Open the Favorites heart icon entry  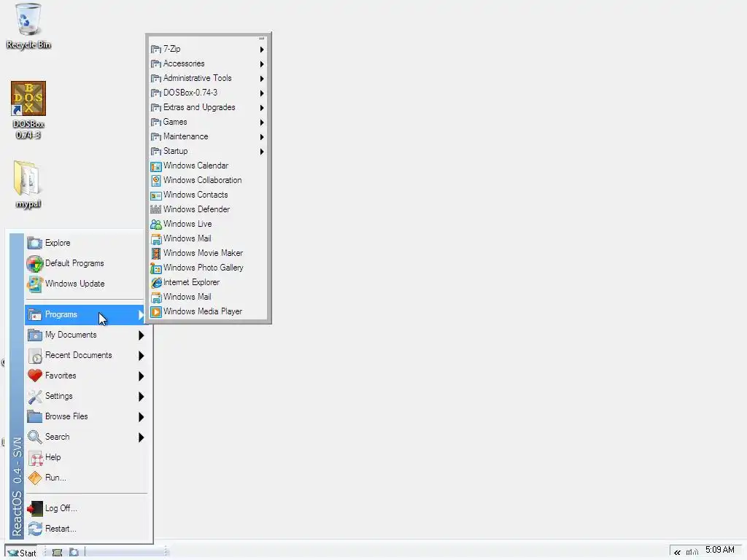tap(85, 376)
